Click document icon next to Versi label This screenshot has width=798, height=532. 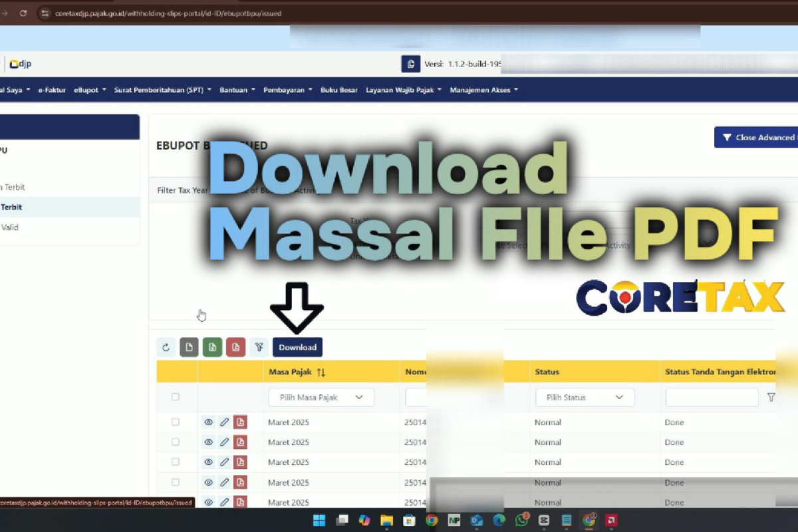click(411, 64)
